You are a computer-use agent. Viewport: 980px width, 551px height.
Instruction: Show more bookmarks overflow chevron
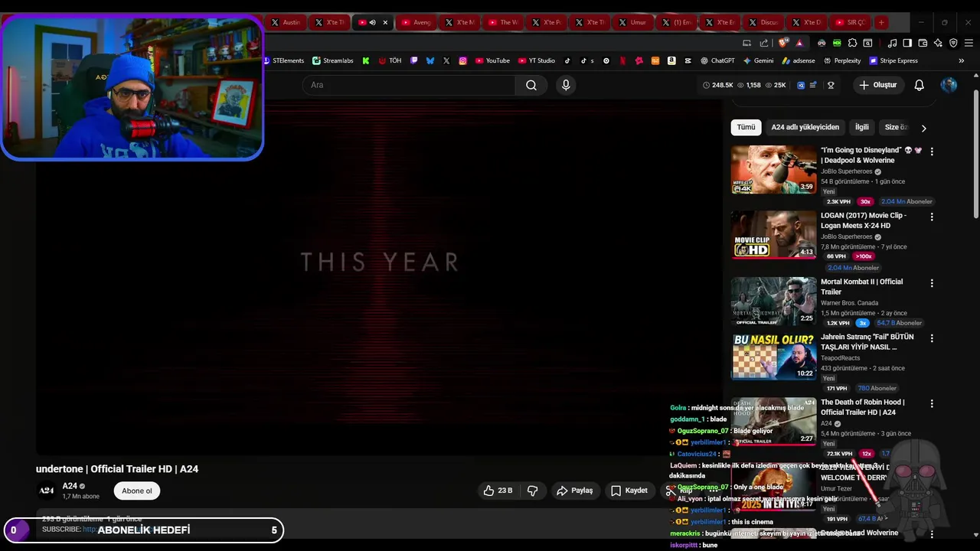(x=962, y=60)
